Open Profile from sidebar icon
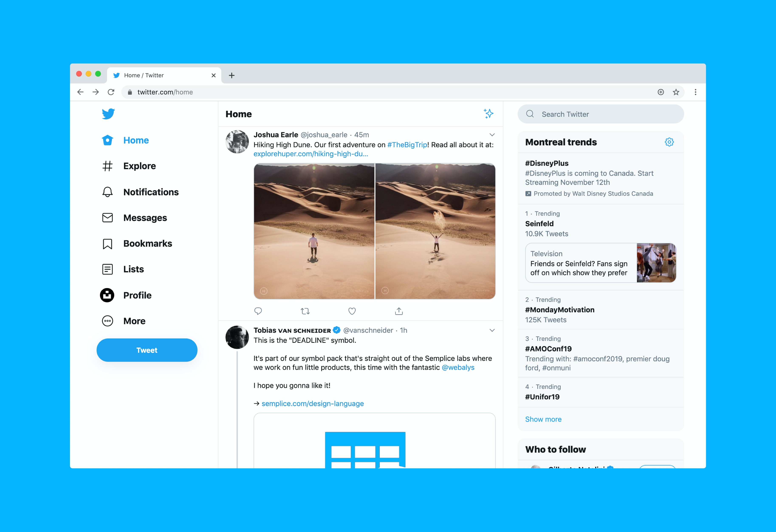The height and width of the screenshot is (532, 776). [x=107, y=295]
